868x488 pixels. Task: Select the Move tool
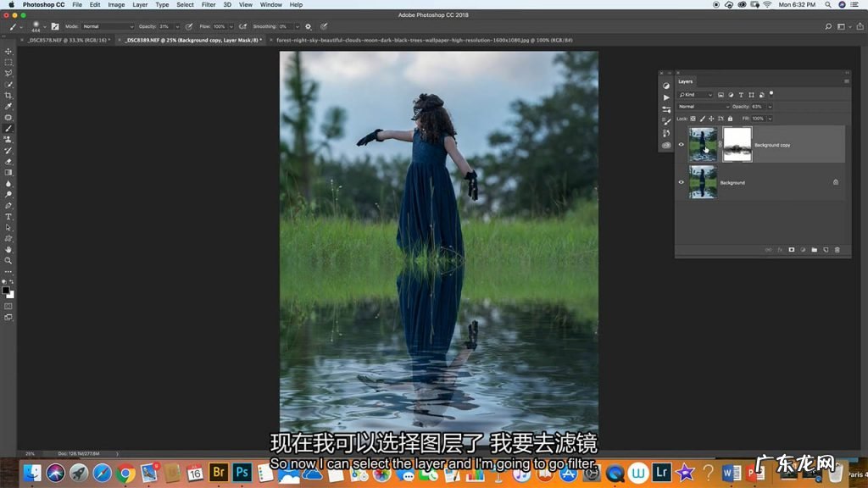pos(8,52)
